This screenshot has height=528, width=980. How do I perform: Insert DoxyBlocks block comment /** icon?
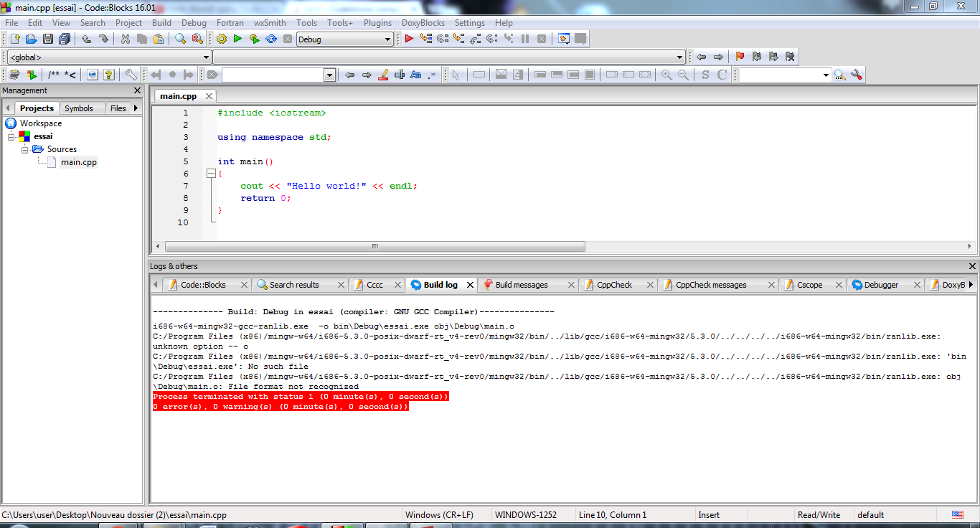(x=54, y=75)
